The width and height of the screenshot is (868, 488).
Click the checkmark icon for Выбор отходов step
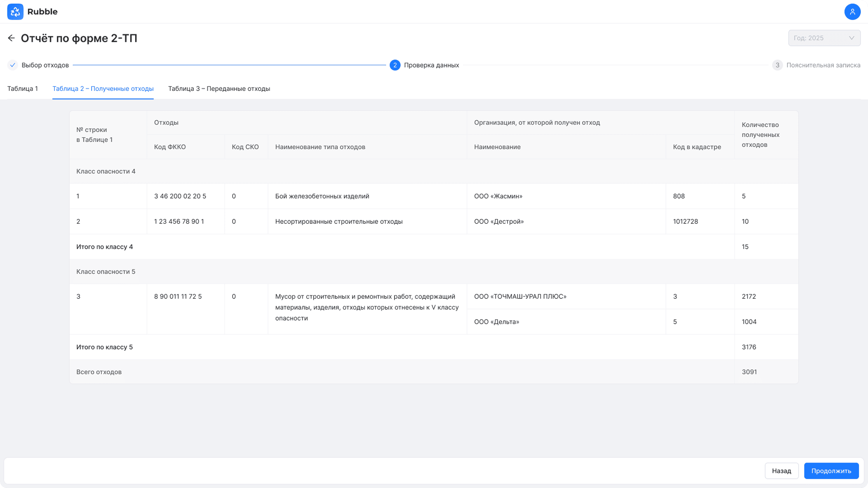pos(13,65)
